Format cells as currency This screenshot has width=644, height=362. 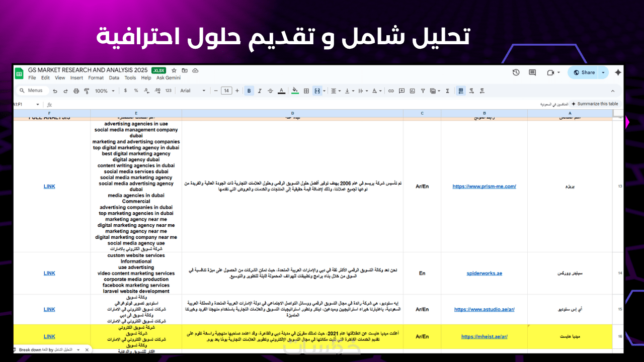126,91
